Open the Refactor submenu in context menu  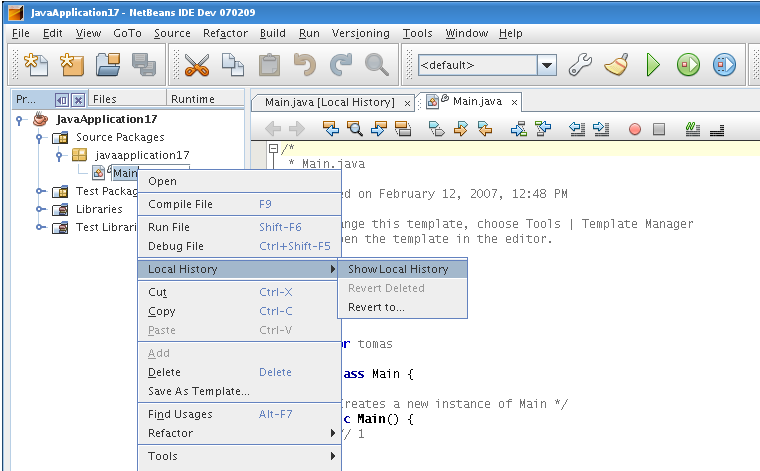tap(239, 433)
